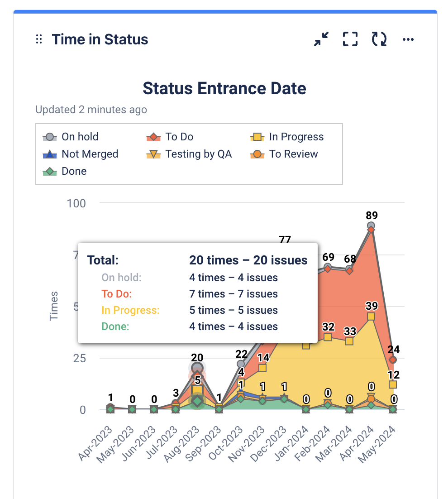
Task: Click the drag handle beside Time in Status
Action: click(39, 39)
